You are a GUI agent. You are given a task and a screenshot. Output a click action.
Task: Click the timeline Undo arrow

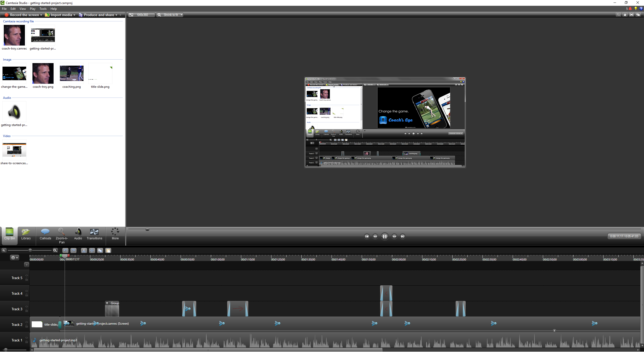pos(65,250)
